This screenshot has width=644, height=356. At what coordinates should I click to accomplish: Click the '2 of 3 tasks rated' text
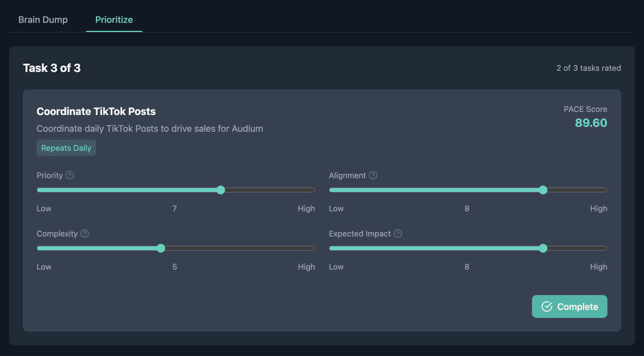click(588, 68)
